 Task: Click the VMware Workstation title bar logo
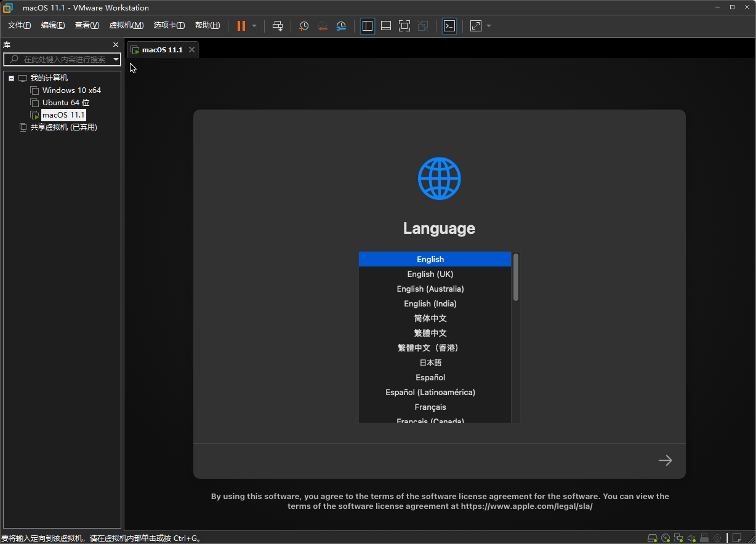[x=8, y=7]
